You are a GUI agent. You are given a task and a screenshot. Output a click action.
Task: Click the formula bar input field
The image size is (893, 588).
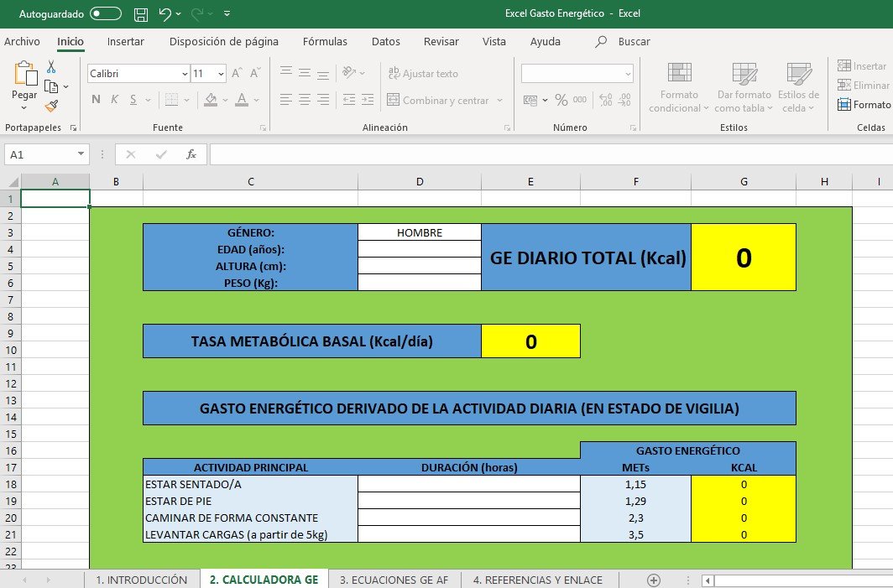pyautogui.click(x=551, y=154)
